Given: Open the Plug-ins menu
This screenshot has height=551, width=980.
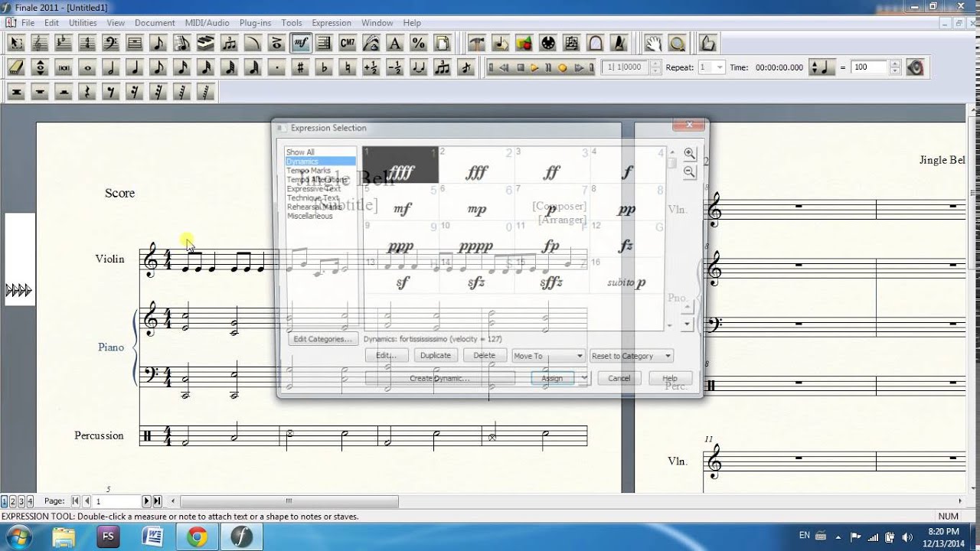Looking at the screenshot, I should (x=255, y=23).
